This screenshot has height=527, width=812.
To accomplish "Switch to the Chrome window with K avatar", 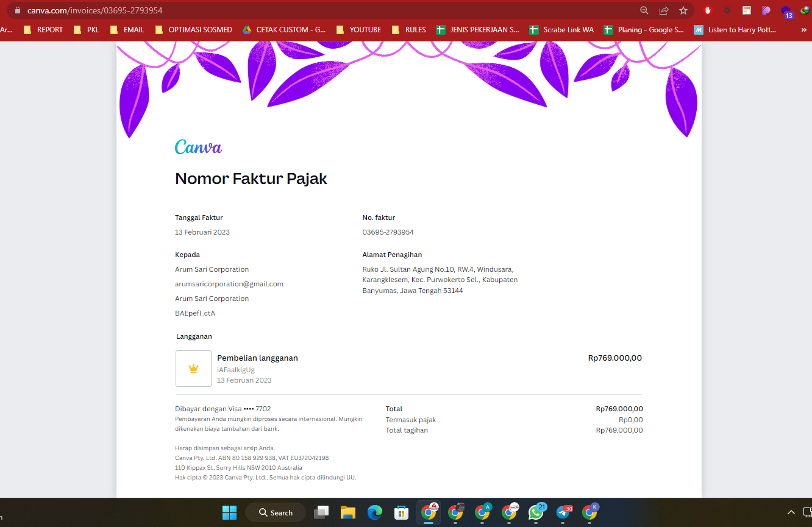I will click(590, 512).
